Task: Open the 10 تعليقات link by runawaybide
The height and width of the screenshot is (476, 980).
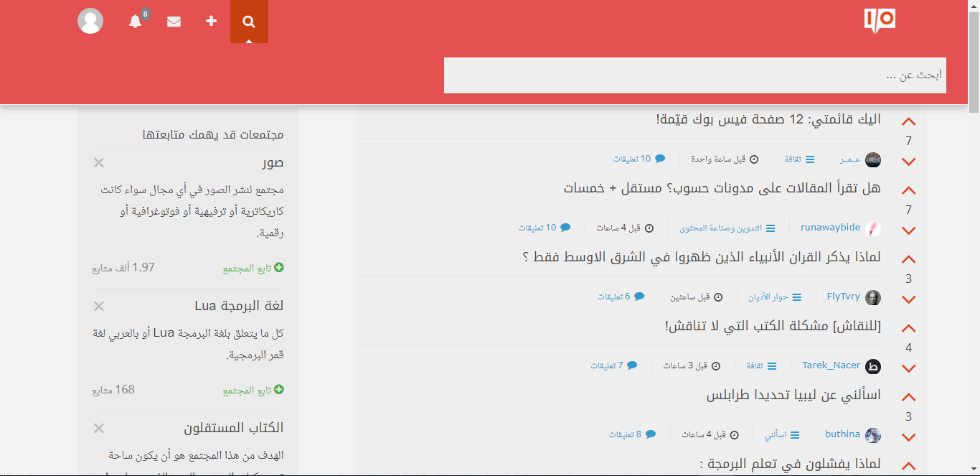Action: pyautogui.click(x=545, y=228)
